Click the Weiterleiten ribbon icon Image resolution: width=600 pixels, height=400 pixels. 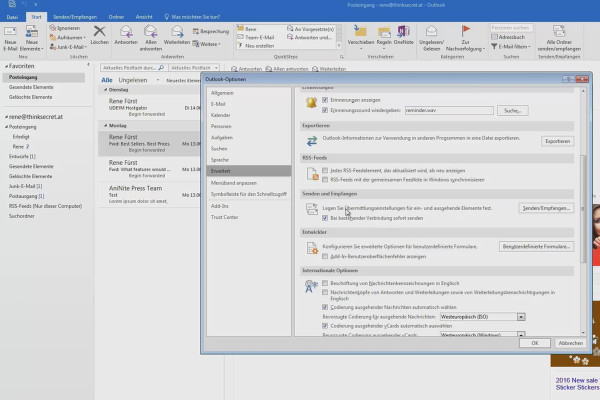click(x=177, y=31)
